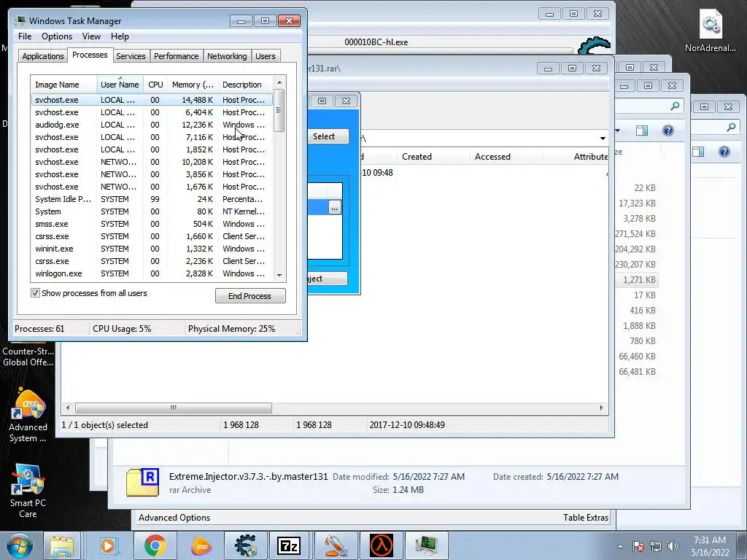747x560 pixels.
Task: Open Smart PC Care desktop shortcut
Action: click(28, 491)
